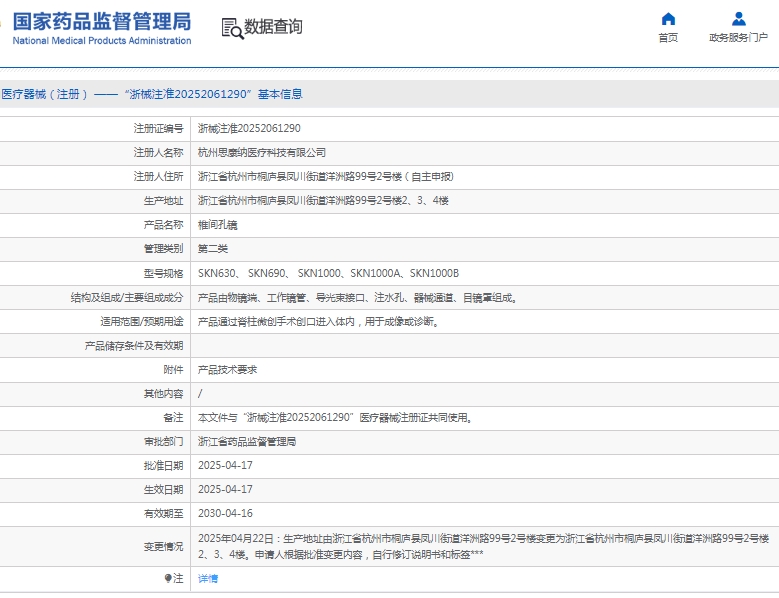Image resolution: width=779 pixels, height=598 pixels.
Task: Click the 批准日期 value 2025-04-17
Action: 225,465
